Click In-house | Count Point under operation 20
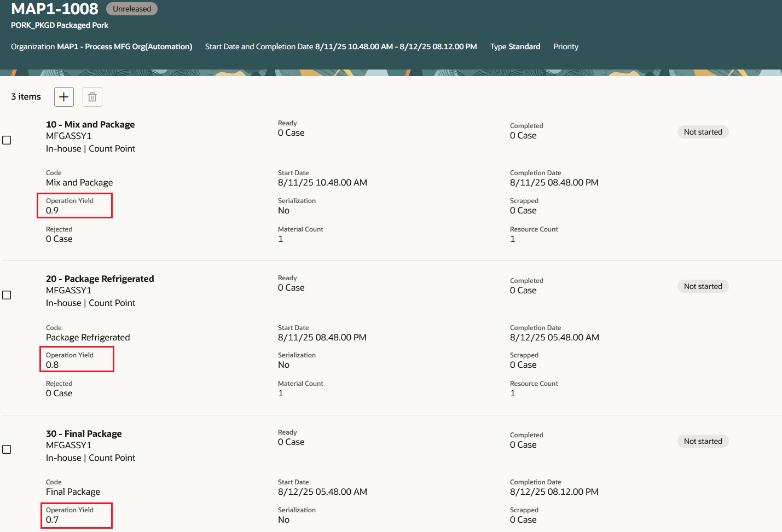 [90, 303]
